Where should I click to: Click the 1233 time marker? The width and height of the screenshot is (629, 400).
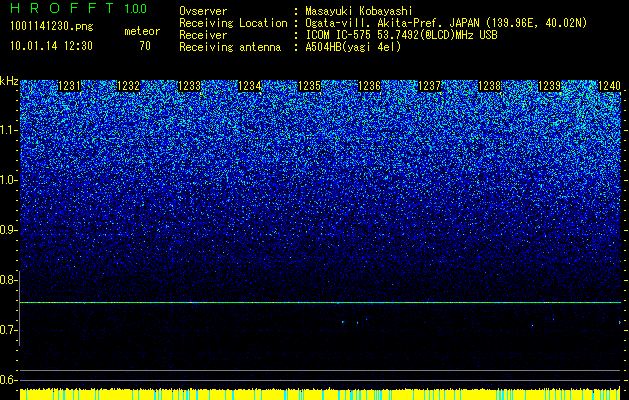(189, 86)
